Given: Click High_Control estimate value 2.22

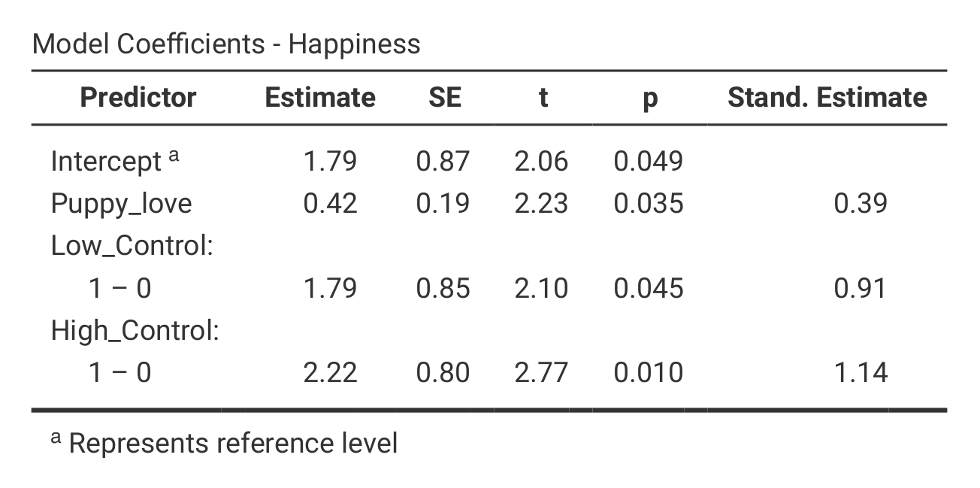Looking at the screenshot, I should pos(330,373).
